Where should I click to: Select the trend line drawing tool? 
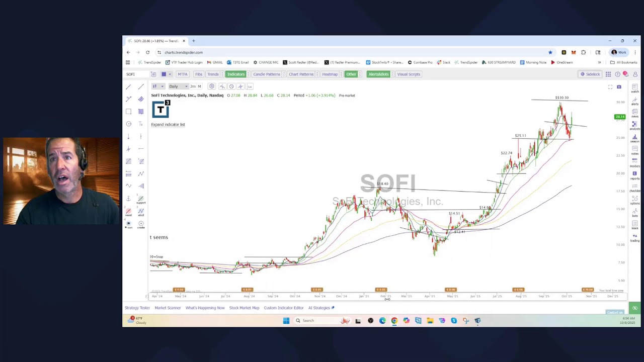(128, 86)
